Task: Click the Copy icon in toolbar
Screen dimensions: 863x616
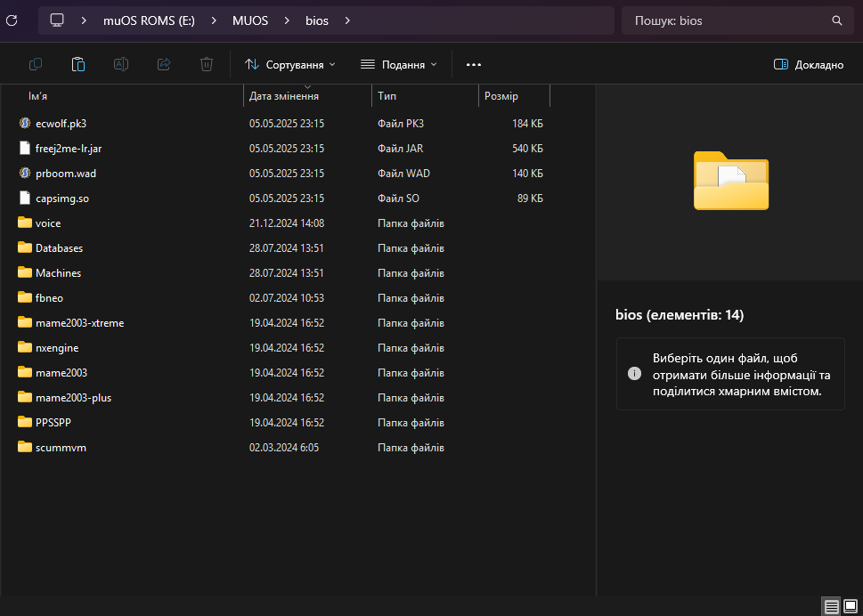Action: click(36, 64)
